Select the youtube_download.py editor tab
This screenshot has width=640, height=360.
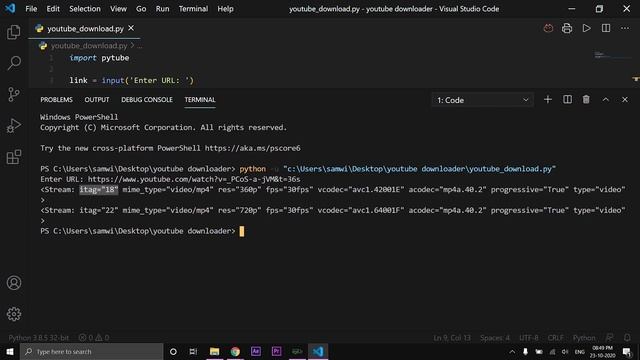[85, 29]
